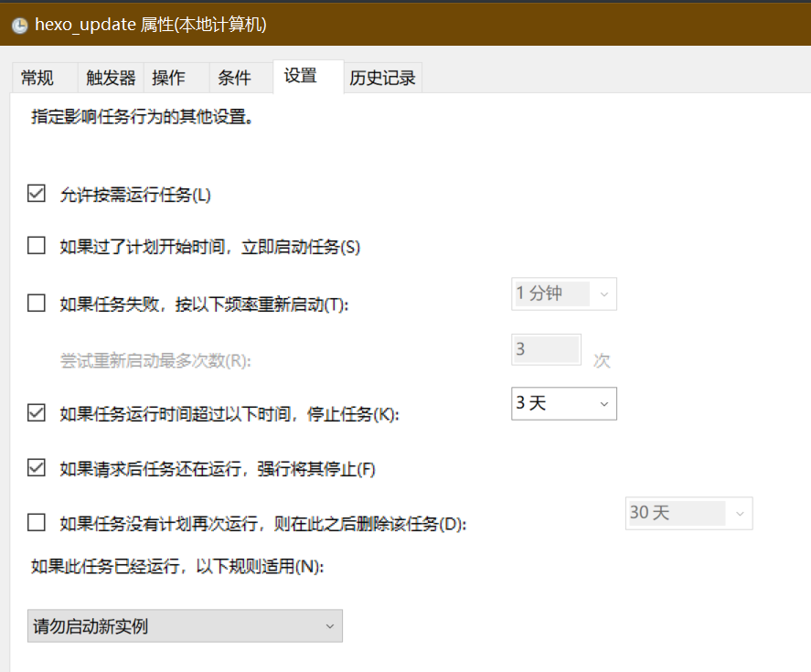Click the 次 unit label
This screenshot has height=672, width=811.
(602, 360)
